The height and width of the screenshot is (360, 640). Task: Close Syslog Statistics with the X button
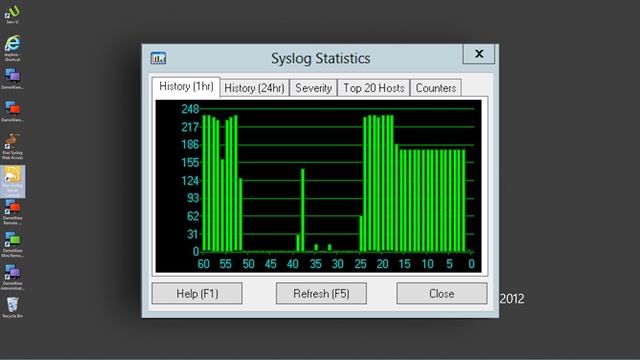click(x=479, y=53)
